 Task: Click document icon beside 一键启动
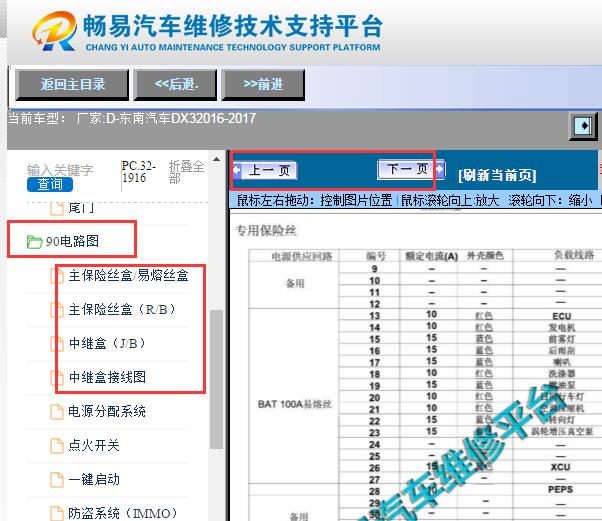tap(57, 480)
